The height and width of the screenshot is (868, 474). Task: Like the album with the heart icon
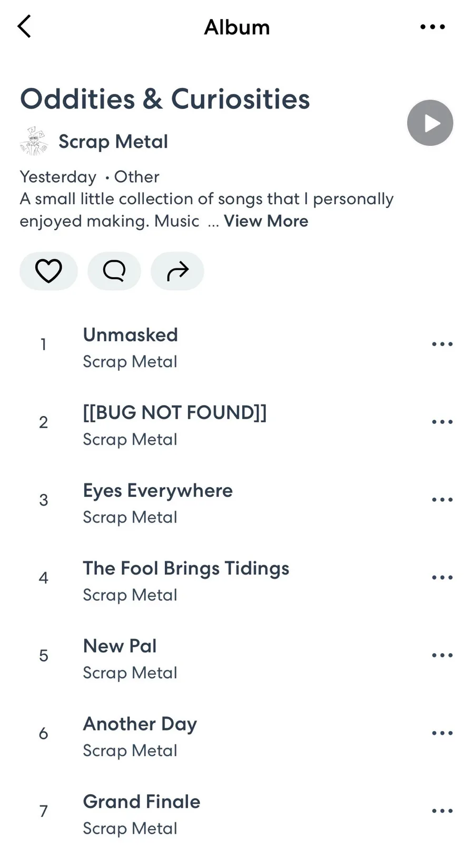click(48, 271)
